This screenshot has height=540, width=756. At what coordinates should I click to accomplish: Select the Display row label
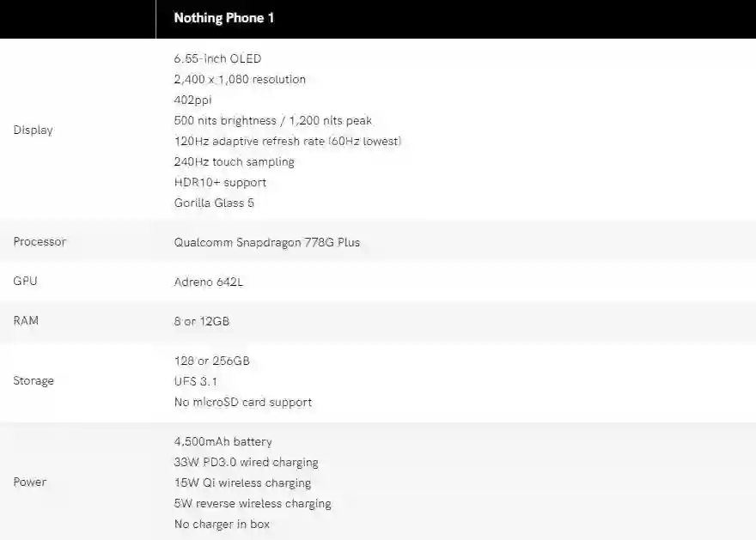point(33,130)
